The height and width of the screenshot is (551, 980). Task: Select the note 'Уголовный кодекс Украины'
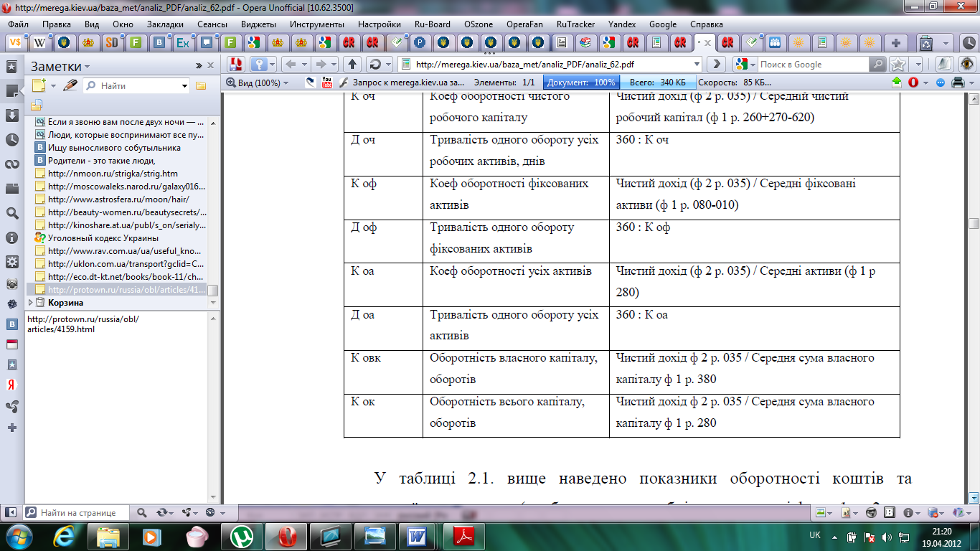(102, 238)
